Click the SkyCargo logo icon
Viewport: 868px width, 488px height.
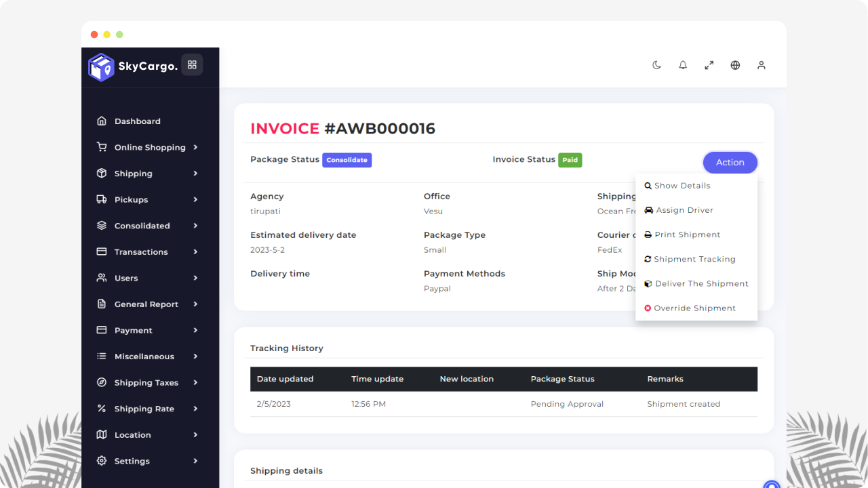tap(101, 67)
